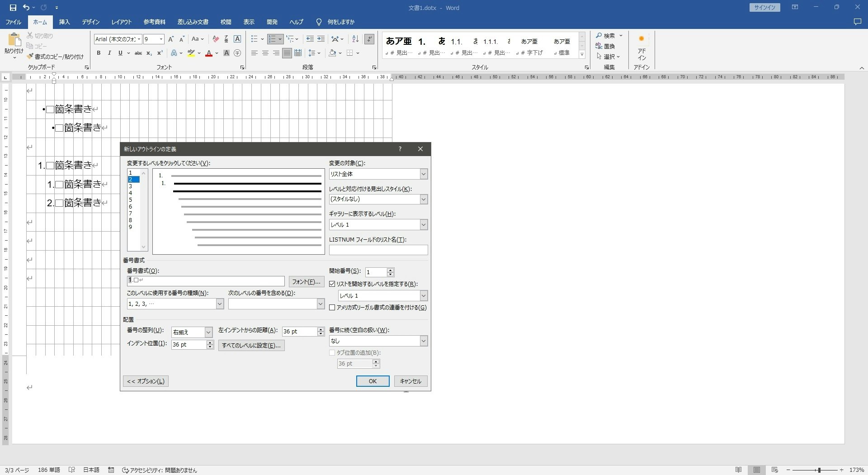Image resolution: width=868 pixels, height=475 pixels.
Task: Switch to the デザイン ribbon tab
Action: tap(91, 22)
